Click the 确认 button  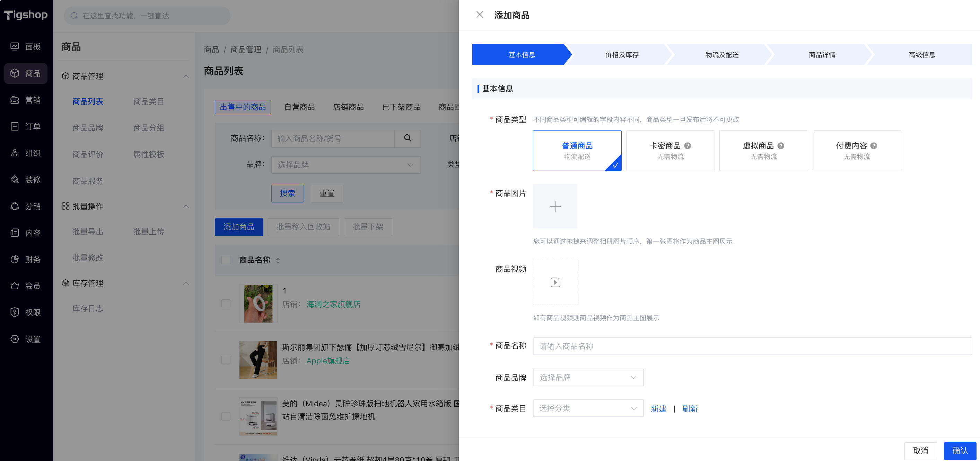click(960, 451)
